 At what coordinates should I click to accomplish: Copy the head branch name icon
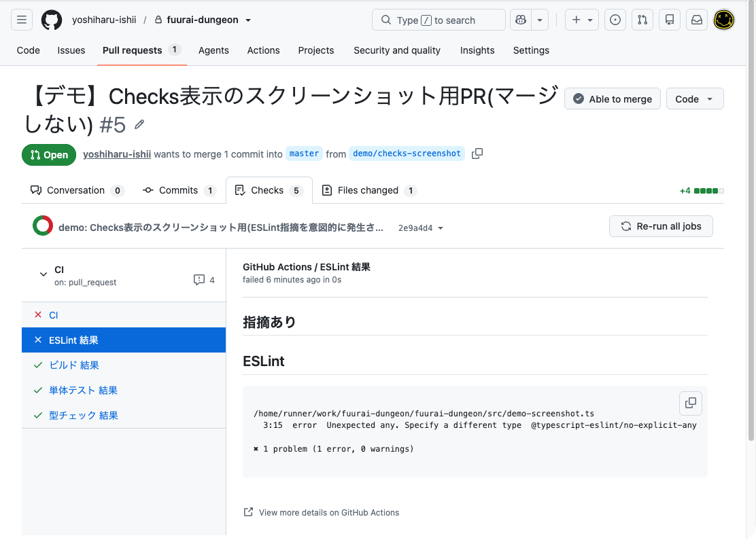coord(477,154)
